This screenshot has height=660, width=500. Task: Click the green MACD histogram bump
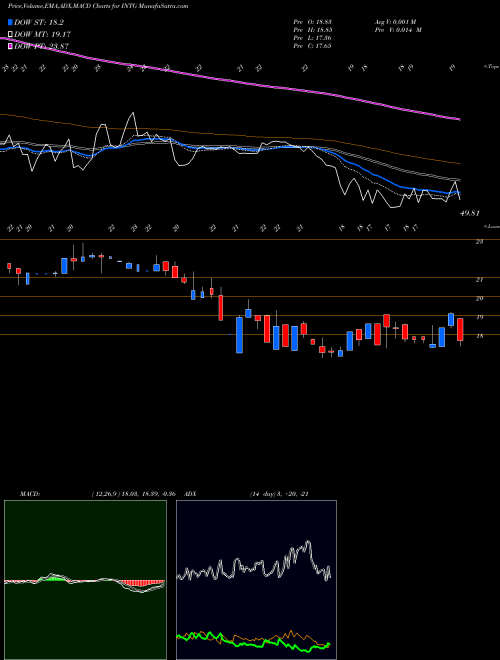click(53, 578)
